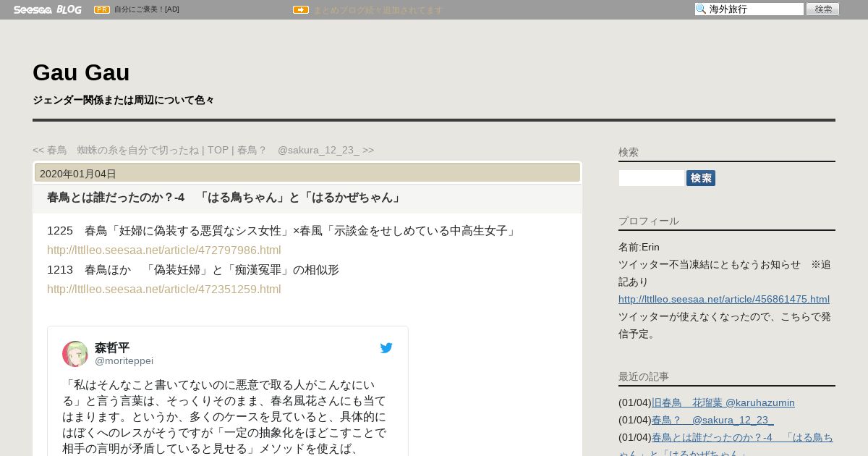Click the sidebar search input field

[651, 178]
